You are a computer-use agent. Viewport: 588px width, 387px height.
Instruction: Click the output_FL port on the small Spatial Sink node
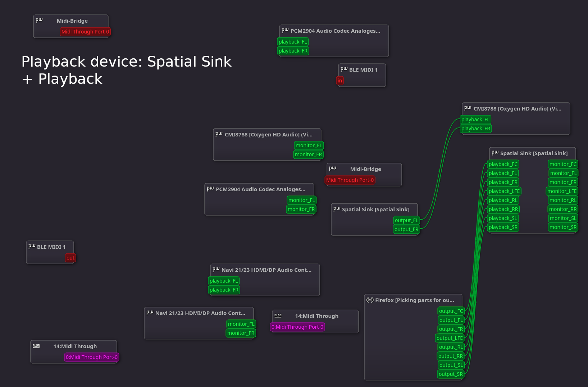[406, 220]
